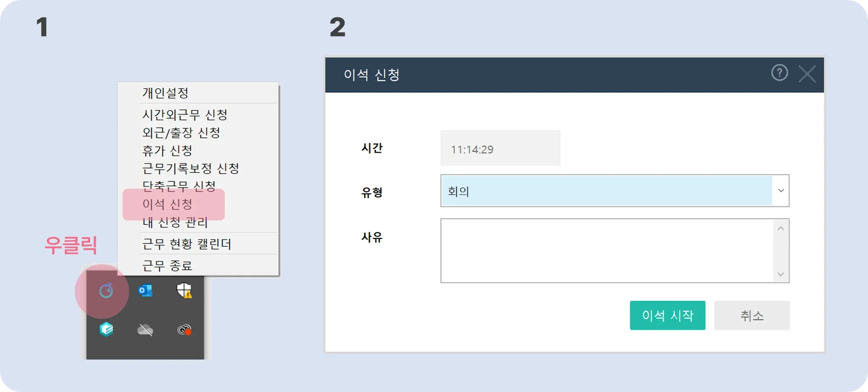Select 근무 현황 캘린더 menu item
Viewport: 868px width, 392px height.
186,244
